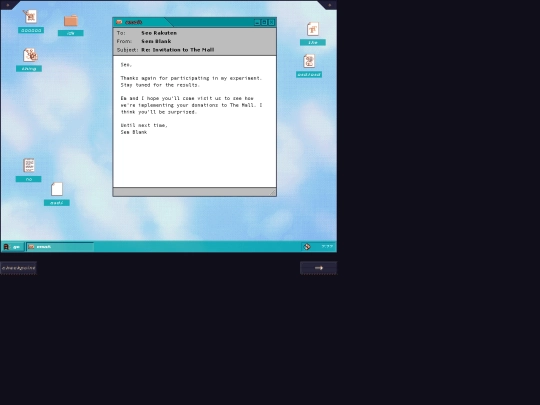Viewport: 540px width, 405px height.
Task: Open the orange folder icon on the desktop
Action: 71,21
